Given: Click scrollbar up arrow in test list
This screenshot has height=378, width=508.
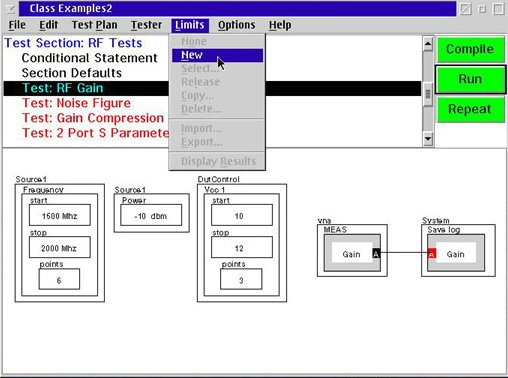Looking at the screenshot, I should click(x=428, y=44).
